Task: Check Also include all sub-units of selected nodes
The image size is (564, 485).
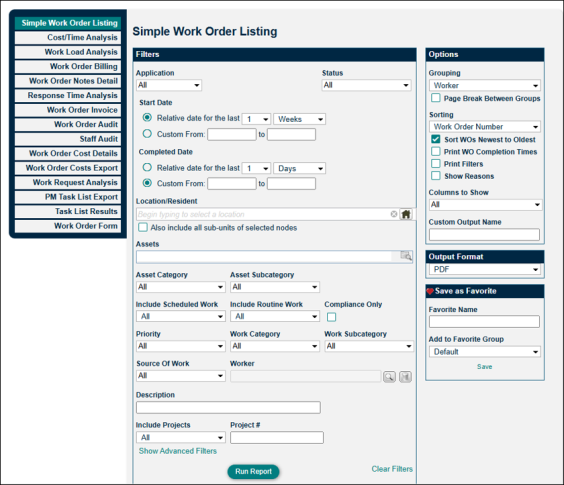Action: [143, 227]
